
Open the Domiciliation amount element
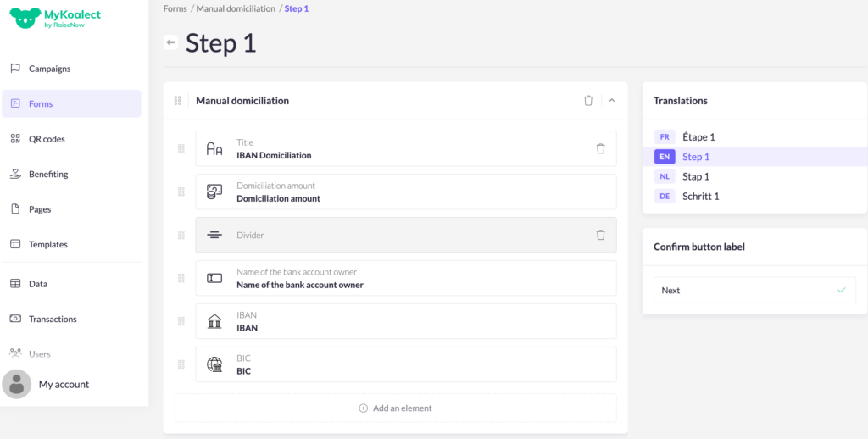pos(405,192)
